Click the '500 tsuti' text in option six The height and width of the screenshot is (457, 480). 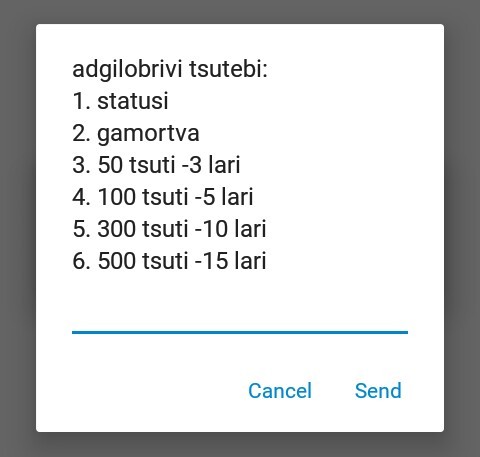[143, 261]
